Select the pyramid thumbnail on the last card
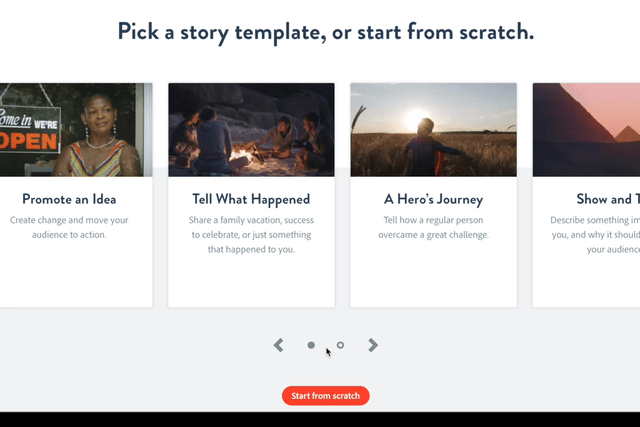Image resolution: width=640 pixels, height=427 pixels. pyautogui.click(x=586, y=130)
